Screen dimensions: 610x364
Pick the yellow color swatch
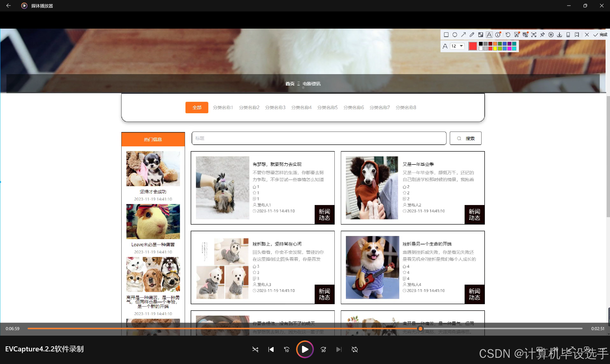(x=495, y=49)
